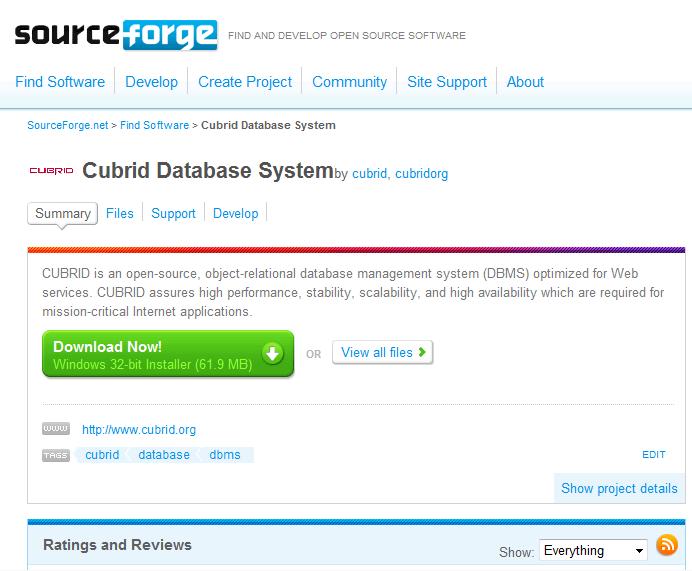
Task: Follow Find Software breadcrumb link
Action: pos(154,125)
